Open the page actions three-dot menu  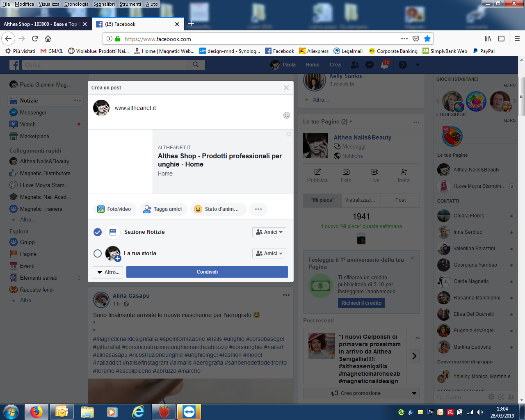pyautogui.click(x=404, y=39)
